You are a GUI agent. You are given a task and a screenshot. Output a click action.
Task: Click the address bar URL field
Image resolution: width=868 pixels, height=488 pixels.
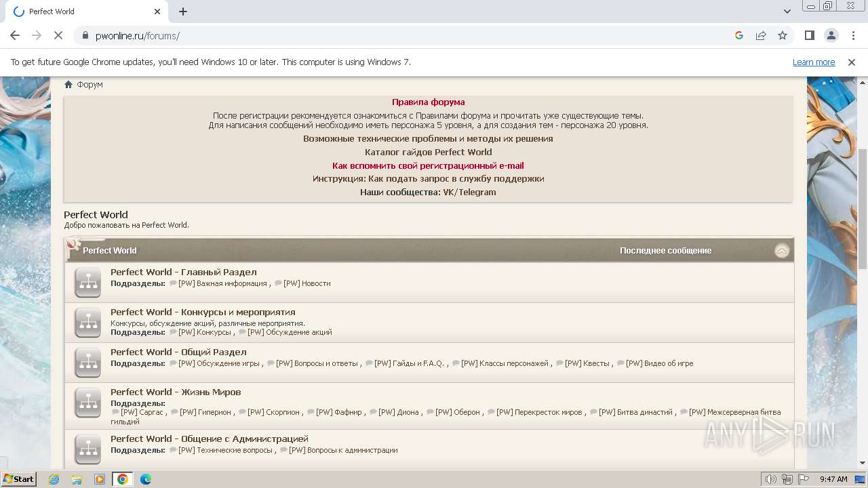(407, 35)
